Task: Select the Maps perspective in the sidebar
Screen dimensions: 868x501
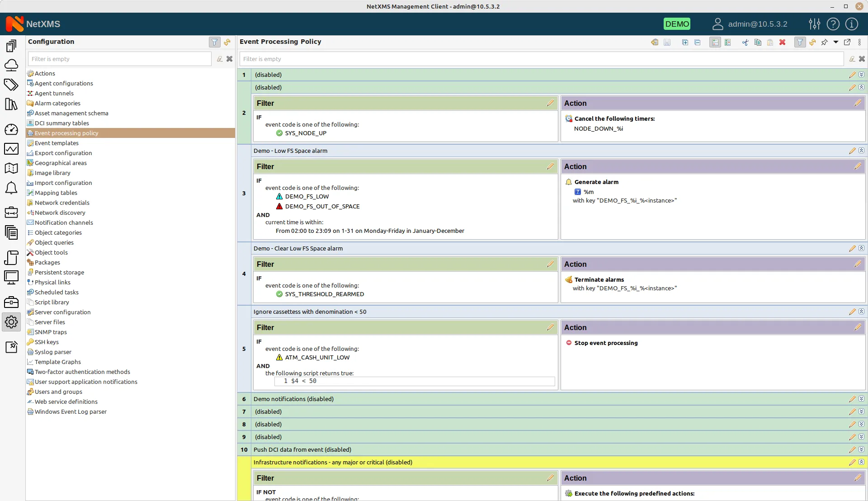Action: click(x=11, y=168)
